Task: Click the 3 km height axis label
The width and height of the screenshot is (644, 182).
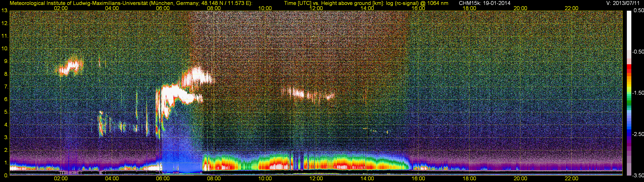Action: [x=6, y=137]
